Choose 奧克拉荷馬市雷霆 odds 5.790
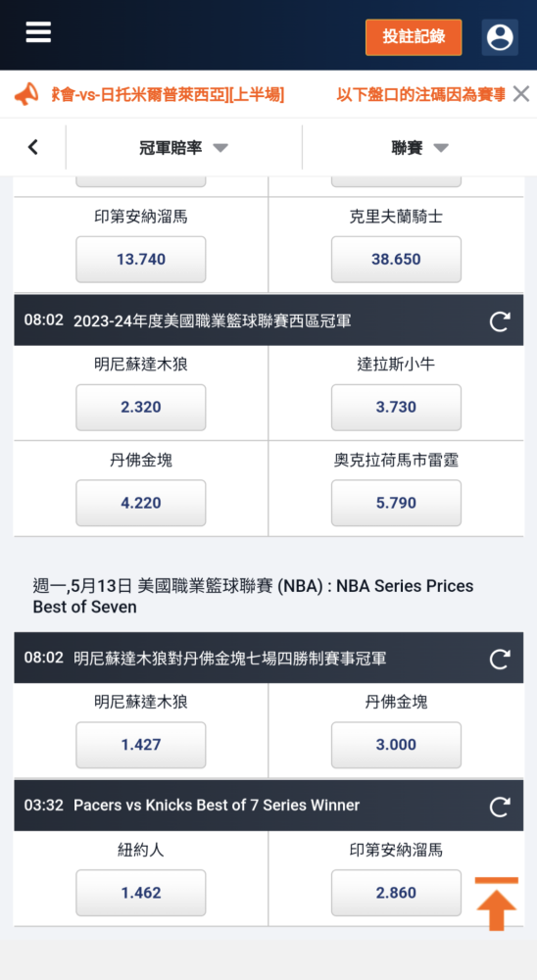The width and height of the screenshot is (537, 980). 396,503
